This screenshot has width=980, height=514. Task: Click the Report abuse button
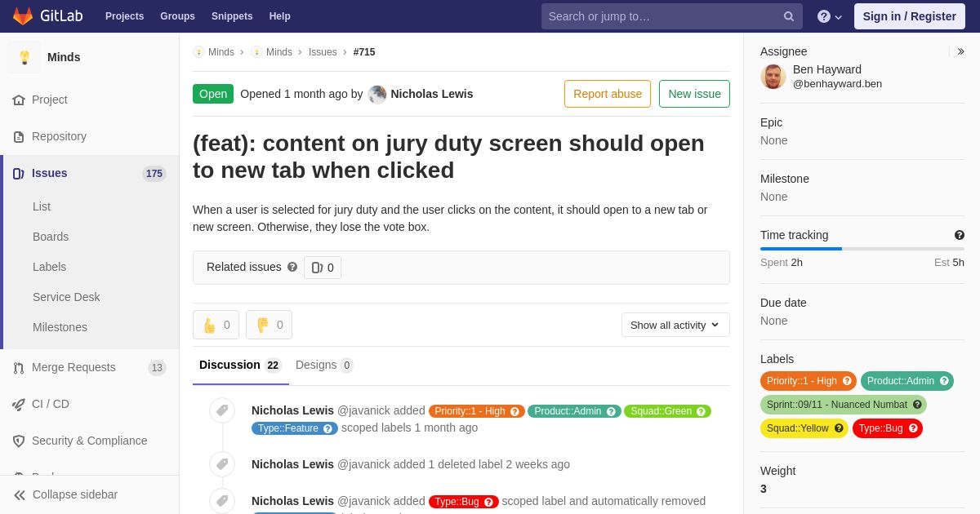point(608,94)
